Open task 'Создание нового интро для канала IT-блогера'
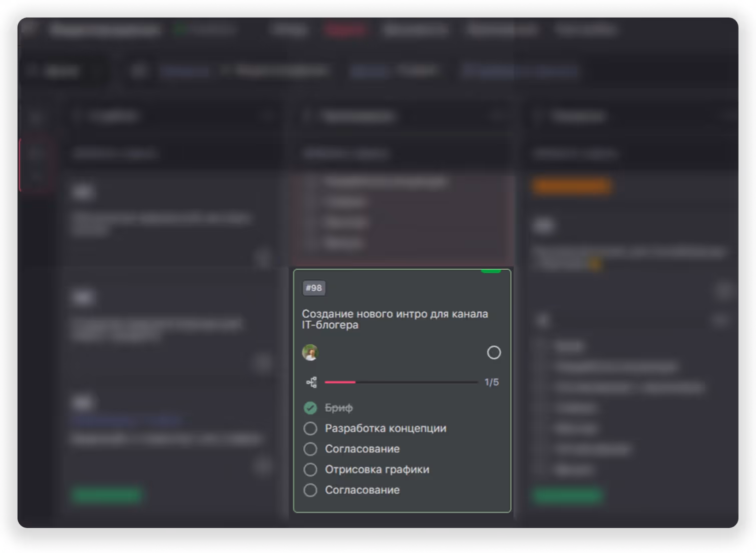756x553 pixels. (x=395, y=319)
